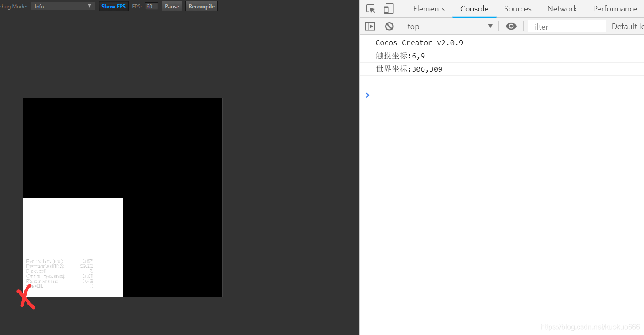644x335 pixels.
Task: Recompile the project
Action: pyautogui.click(x=201, y=6)
